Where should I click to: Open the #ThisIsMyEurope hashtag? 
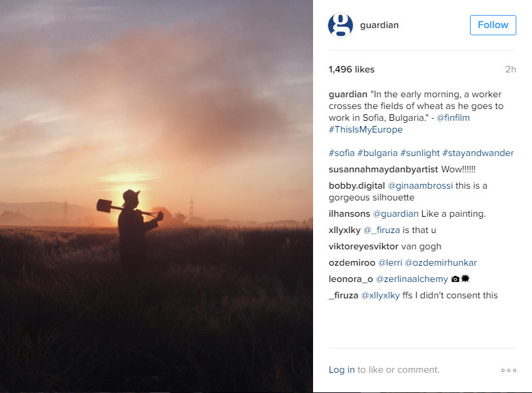[x=365, y=129]
